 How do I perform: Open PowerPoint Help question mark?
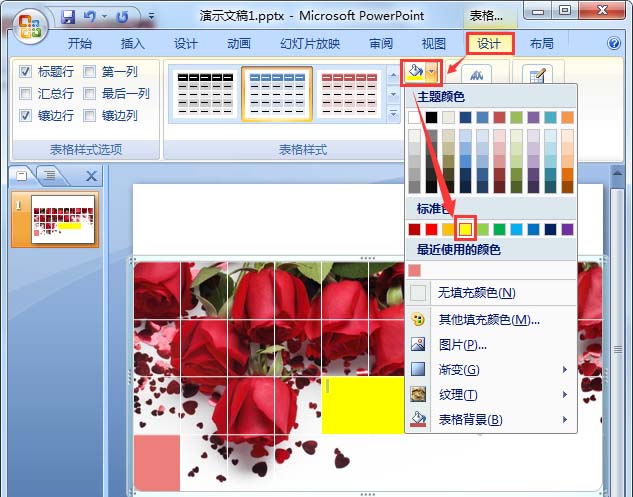[614, 43]
